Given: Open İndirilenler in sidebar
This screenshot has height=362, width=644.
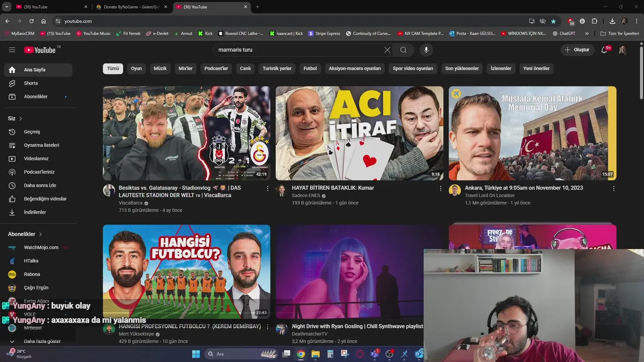Looking at the screenshot, I should click(x=38, y=212).
